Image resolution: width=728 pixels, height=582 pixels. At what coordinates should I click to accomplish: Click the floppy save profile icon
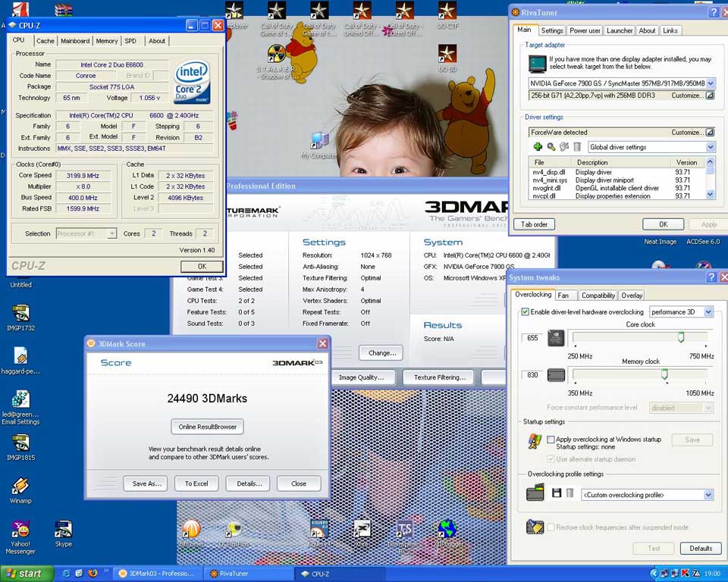556,493
